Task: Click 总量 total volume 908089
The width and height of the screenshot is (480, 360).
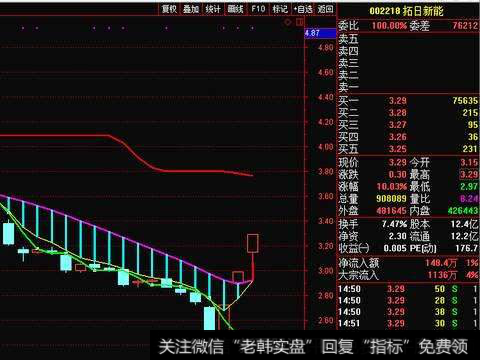Action: point(391,199)
